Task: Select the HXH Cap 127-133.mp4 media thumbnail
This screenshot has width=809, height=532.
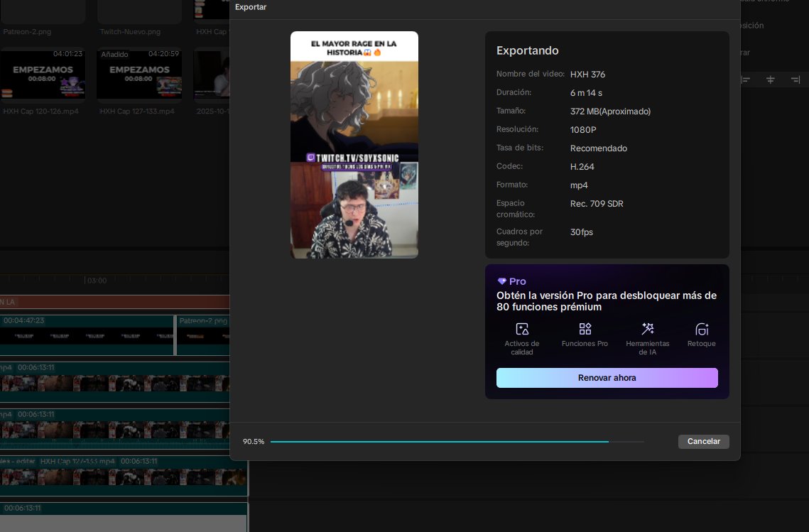Action: pyautogui.click(x=139, y=73)
